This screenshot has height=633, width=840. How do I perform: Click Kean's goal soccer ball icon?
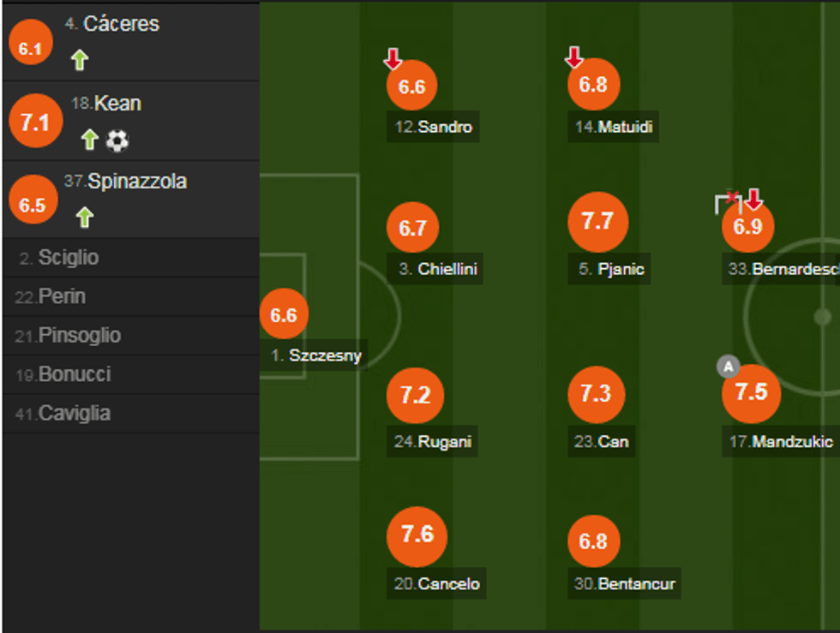(117, 140)
